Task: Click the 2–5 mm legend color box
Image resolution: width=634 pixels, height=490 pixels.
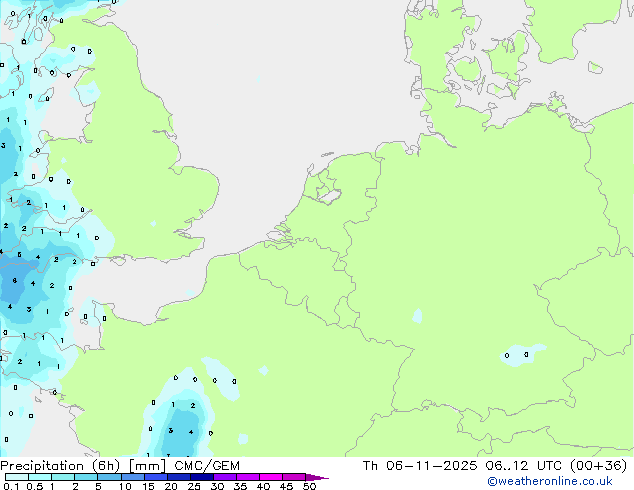Action: (86, 477)
